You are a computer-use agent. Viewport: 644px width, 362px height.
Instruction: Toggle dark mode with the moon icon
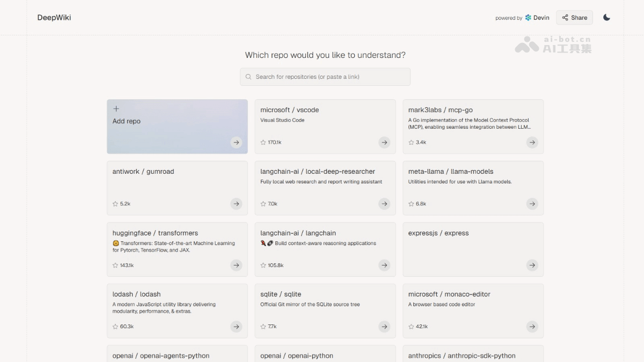click(x=606, y=18)
